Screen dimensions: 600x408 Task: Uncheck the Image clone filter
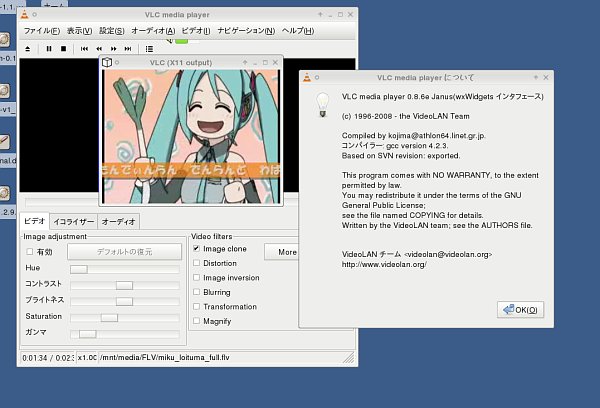[x=196, y=248]
